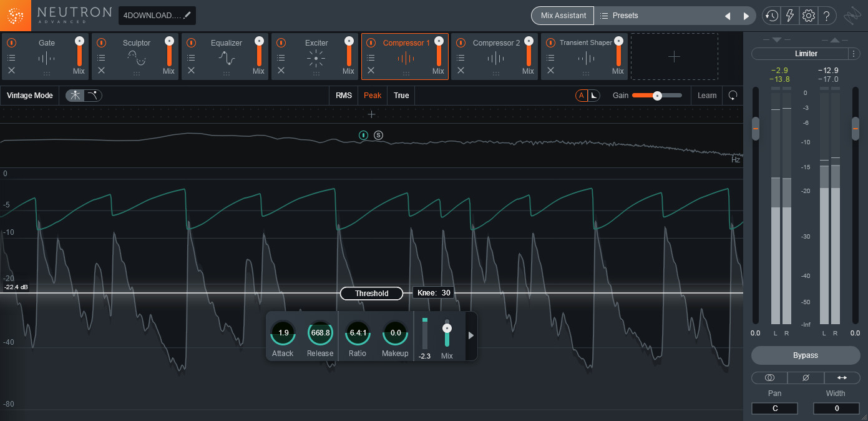Viewport: 868px width, 421px height.
Task: Toggle the Compressor 2 power button
Action: pos(461,43)
